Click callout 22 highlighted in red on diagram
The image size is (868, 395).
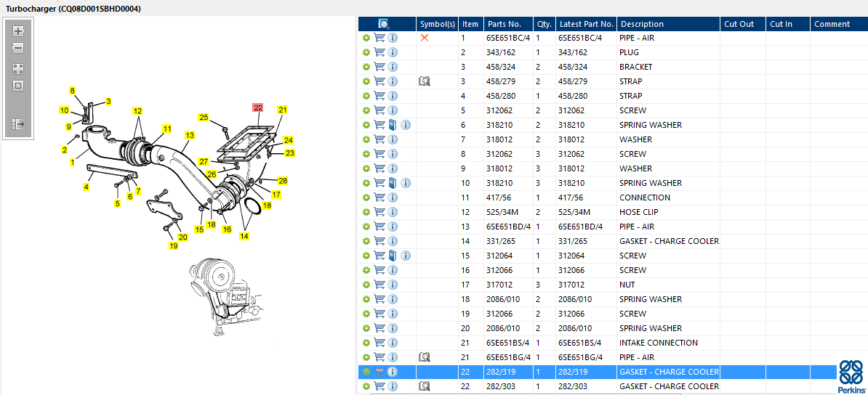click(258, 107)
